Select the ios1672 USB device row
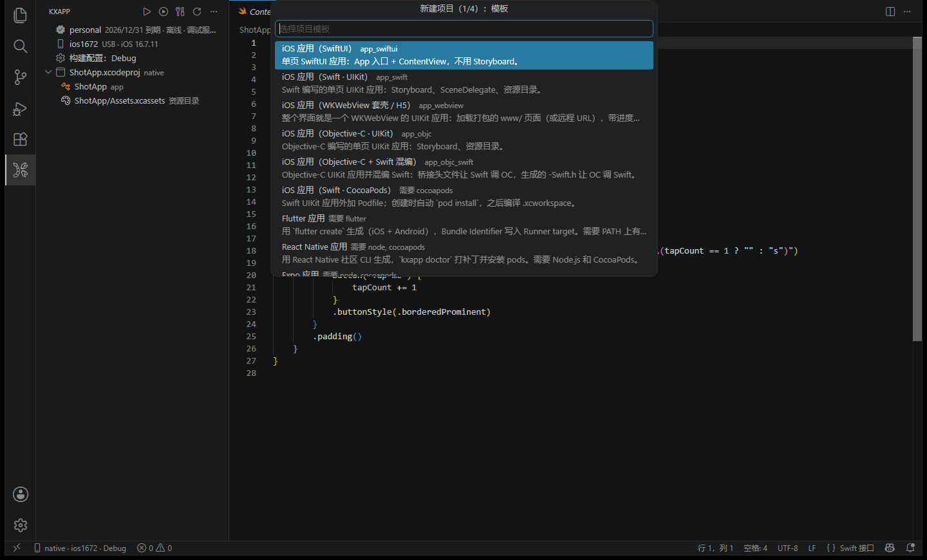927x560 pixels. click(x=132, y=44)
